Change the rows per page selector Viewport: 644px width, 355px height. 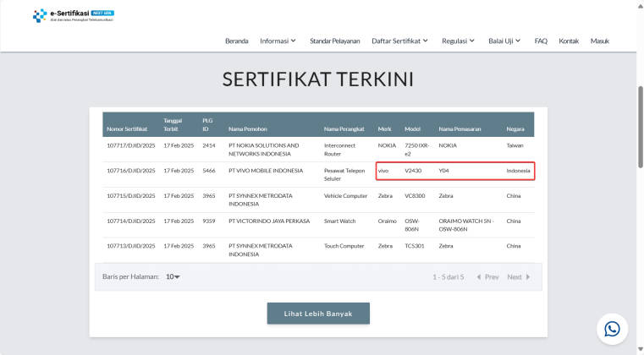coord(173,277)
